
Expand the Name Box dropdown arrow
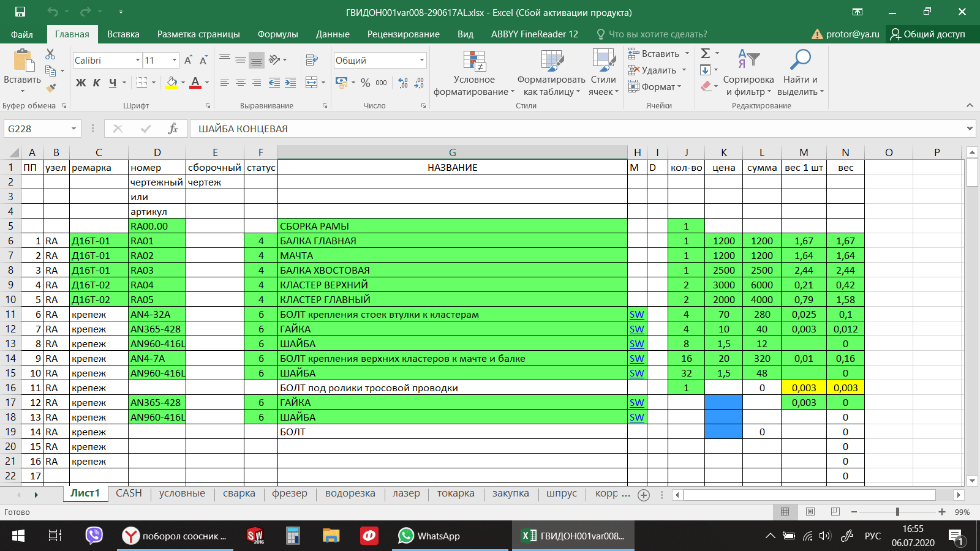pos(73,129)
